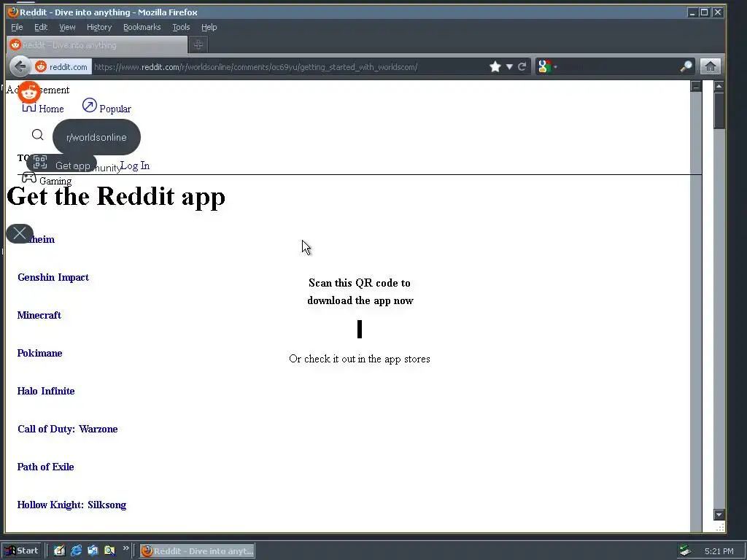This screenshot has width=747, height=560.
Task: Expand quick launch overflow chevron
Action: pyautogui.click(x=125, y=548)
